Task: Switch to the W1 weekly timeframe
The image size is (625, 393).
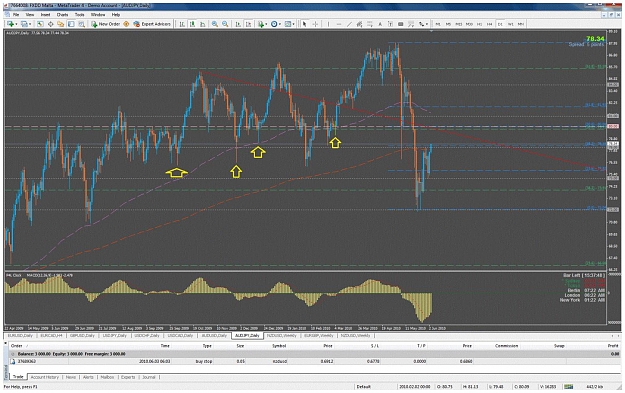Action: [511, 24]
